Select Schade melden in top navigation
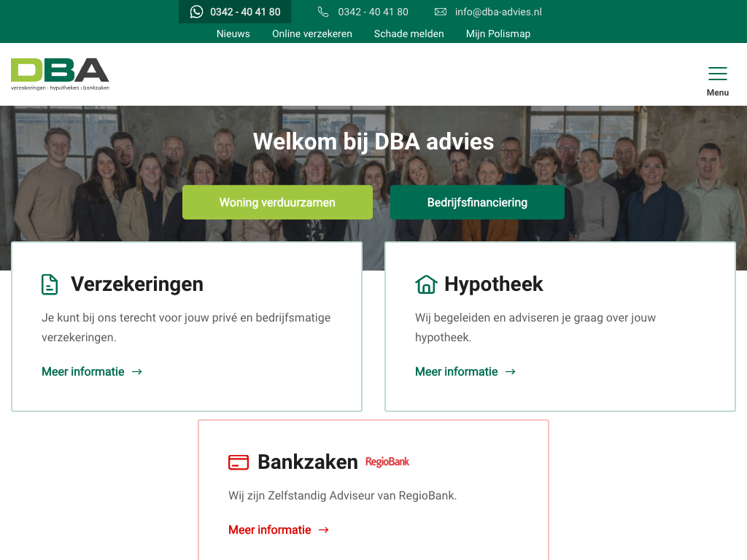747x560 pixels. tap(409, 34)
